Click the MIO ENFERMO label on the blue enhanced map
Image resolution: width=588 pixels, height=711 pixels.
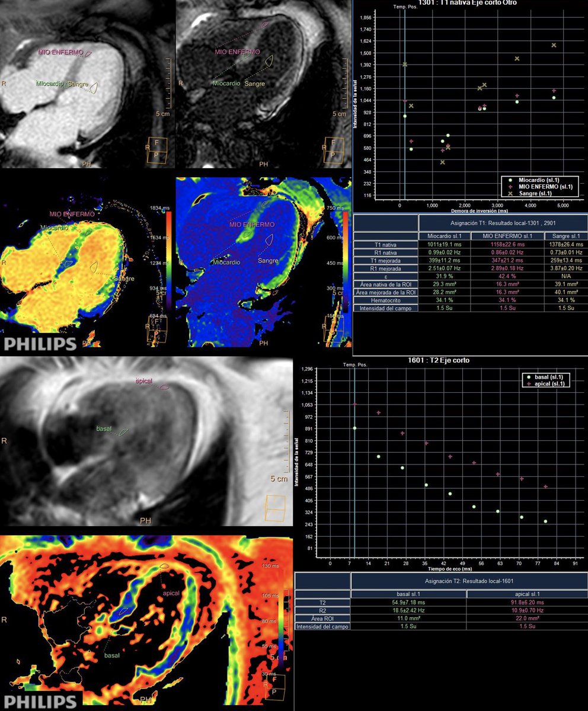251,225
